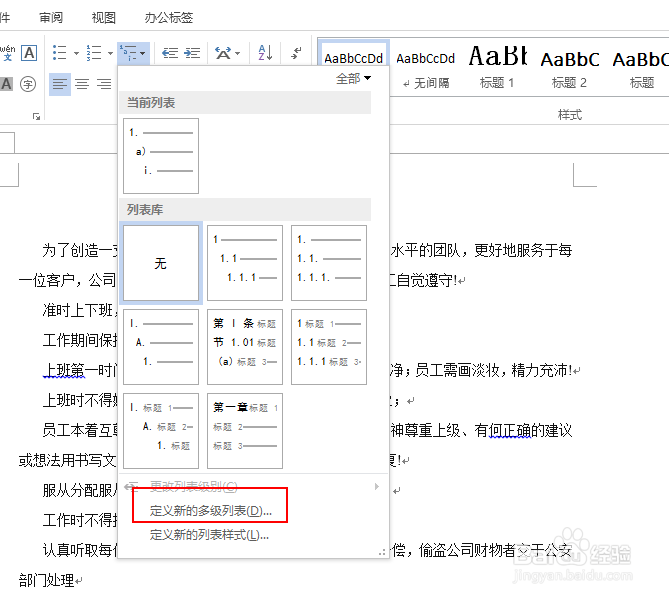Choose the 1 标题1 heading list format
The height and width of the screenshot is (599, 669).
(x=329, y=347)
